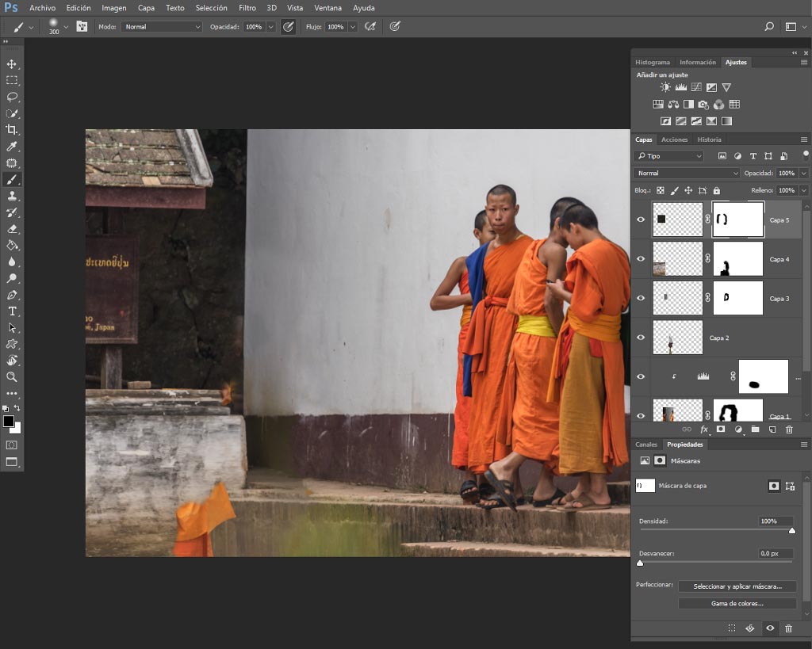Open the layer blend mode Normal dropdown
This screenshot has height=649, width=812.
tap(686, 173)
